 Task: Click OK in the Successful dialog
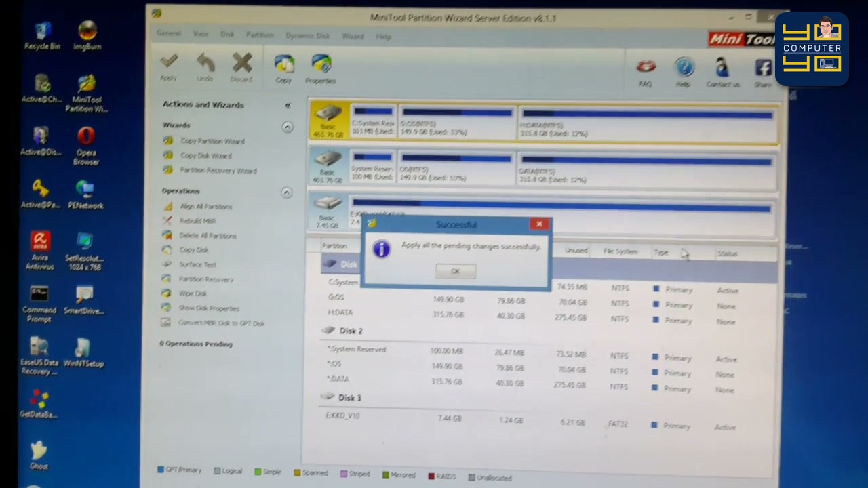[455, 271]
